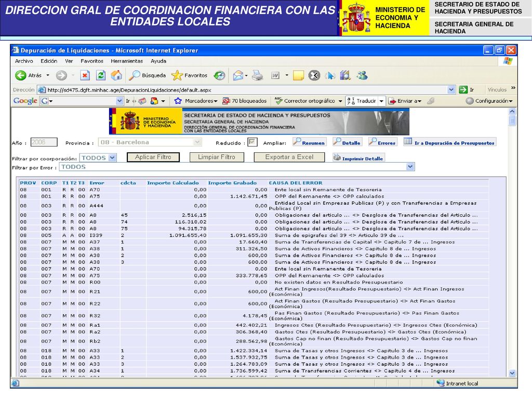Click the Importe Calculado column header

point(173,183)
